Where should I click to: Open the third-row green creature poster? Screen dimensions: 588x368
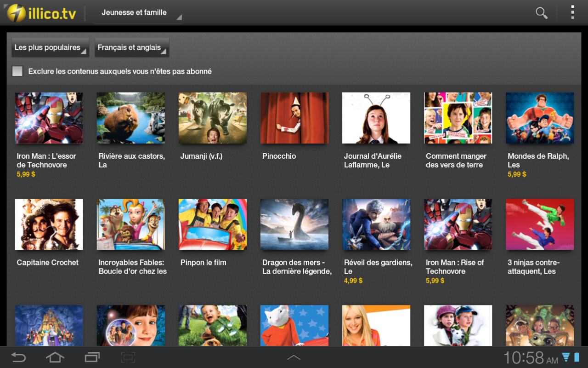point(540,325)
